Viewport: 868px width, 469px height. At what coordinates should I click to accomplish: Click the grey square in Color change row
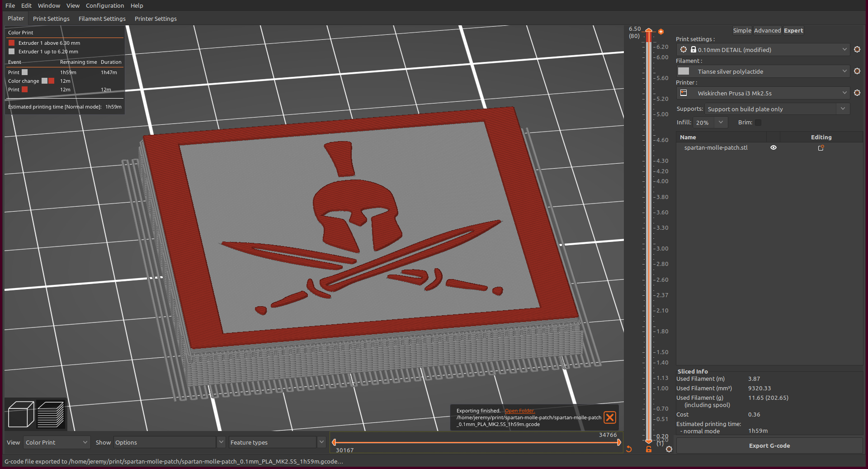44,81
